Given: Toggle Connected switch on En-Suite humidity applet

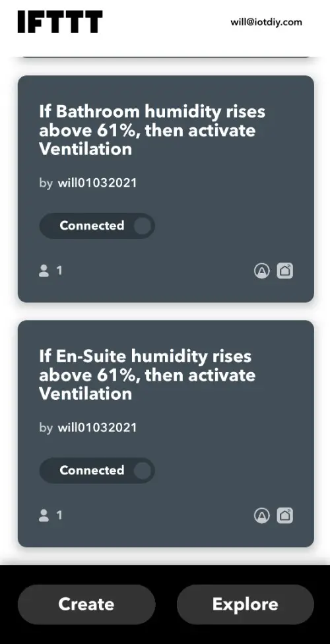Looking at the screenshot, I should point(97,470).
